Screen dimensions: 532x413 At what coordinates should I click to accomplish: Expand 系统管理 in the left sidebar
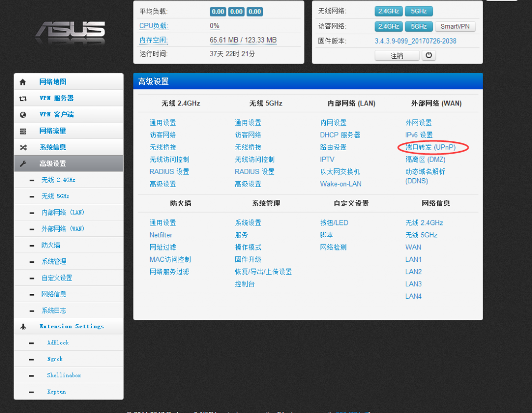point(54,261)
